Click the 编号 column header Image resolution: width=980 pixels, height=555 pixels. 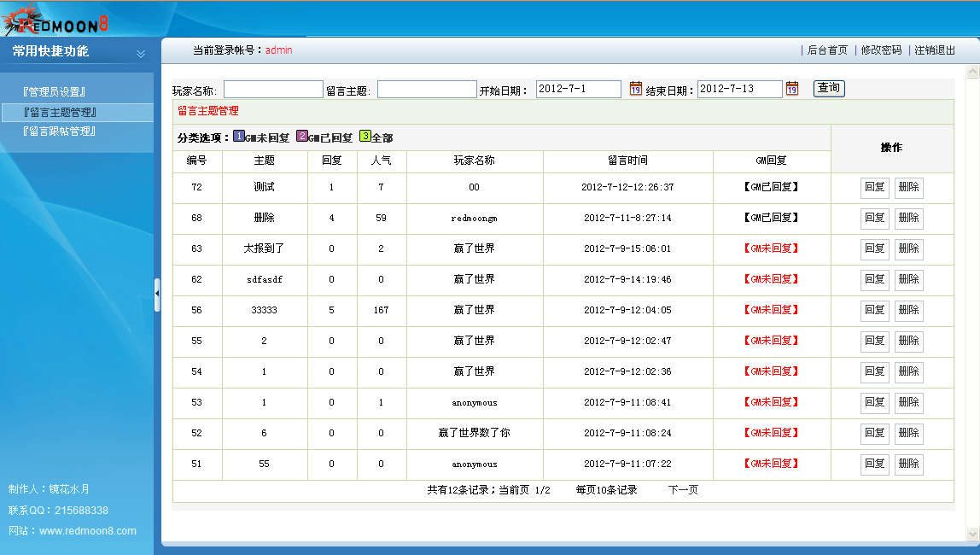(x=197, y=161)
